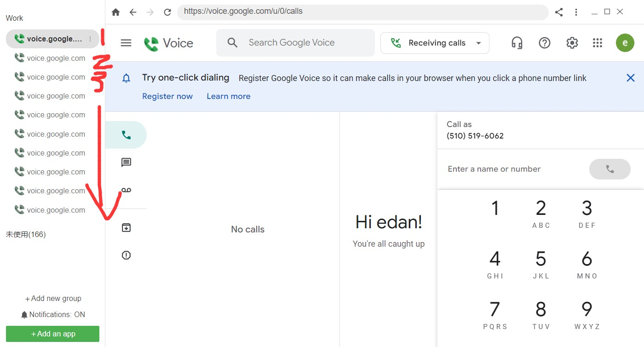This screenshot has height=347, width=644.
Task: Open options menu for active voice.google tab
Action: click(x=90, y=39)
